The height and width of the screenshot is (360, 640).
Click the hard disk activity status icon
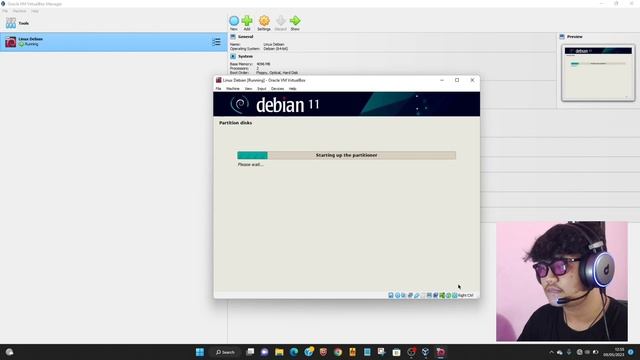pyautogui.click(x=391, y=295)
